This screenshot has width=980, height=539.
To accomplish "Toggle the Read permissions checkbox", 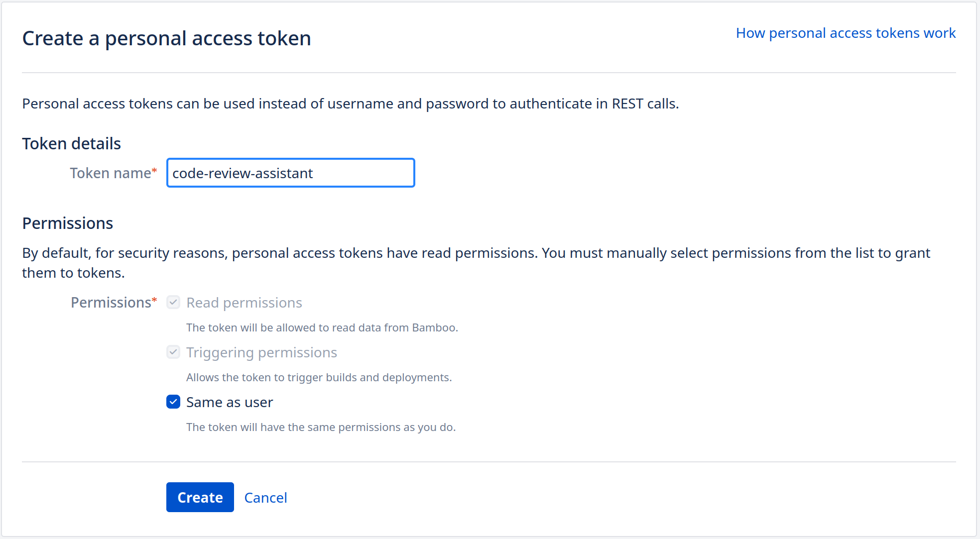I will [173, 302].
